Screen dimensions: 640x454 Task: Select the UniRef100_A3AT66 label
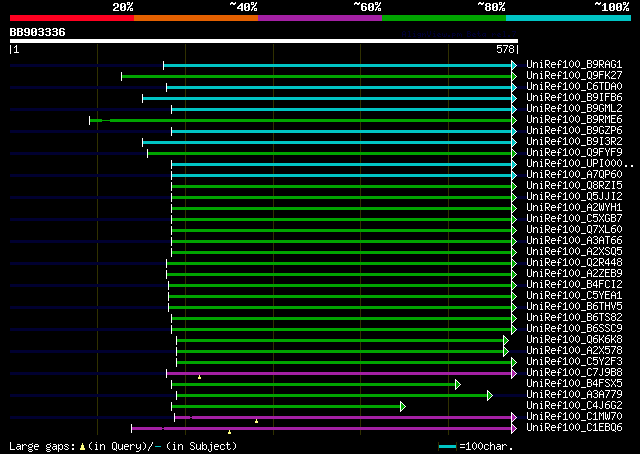point(574,241)
